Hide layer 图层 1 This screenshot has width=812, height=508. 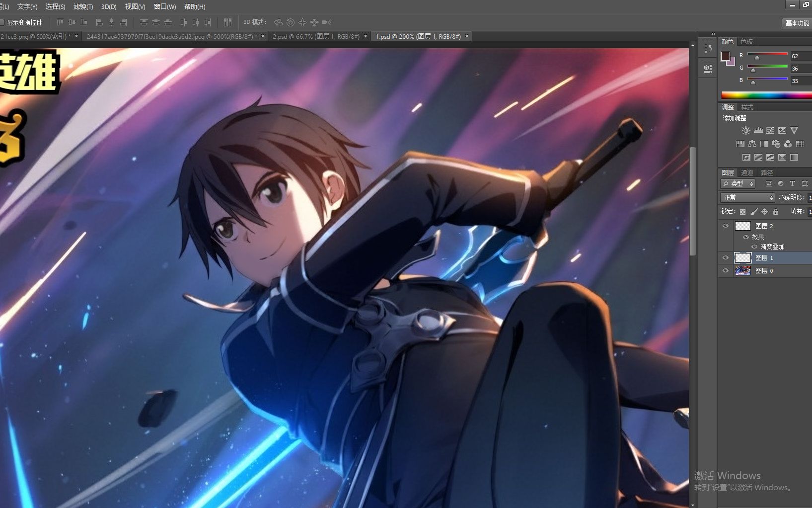(726, 258)
